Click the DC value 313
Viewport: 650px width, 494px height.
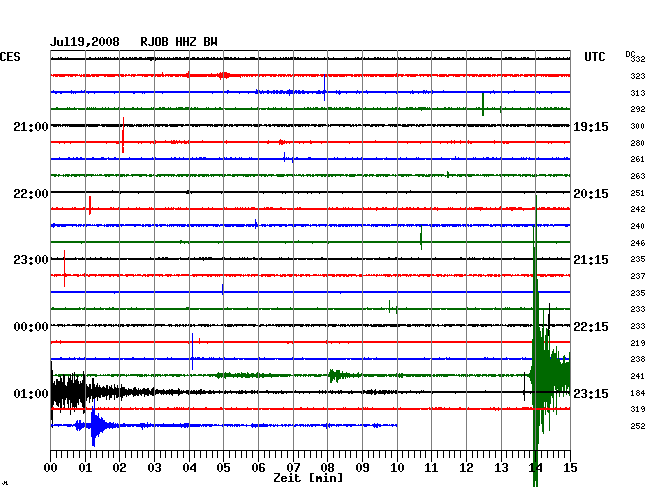tap(638, 93)
